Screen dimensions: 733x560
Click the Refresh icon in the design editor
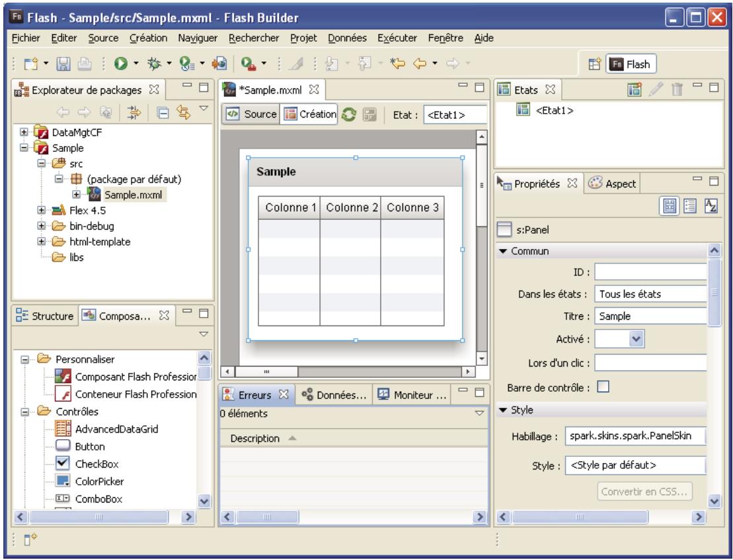[x=349, y=114]
